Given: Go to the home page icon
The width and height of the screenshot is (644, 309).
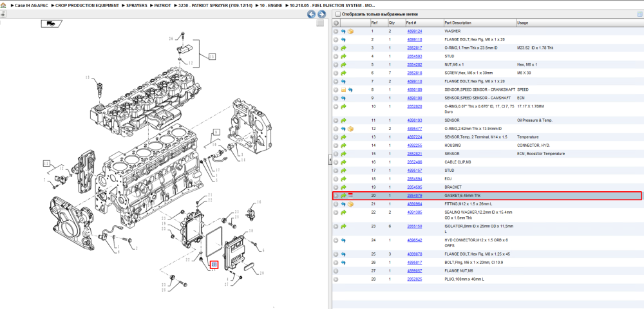Looking at the screenshot, I should (4, 6).
